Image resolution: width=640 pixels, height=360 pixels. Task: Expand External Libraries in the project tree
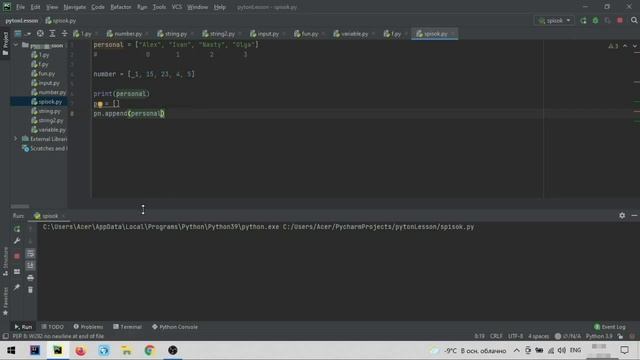16,139
